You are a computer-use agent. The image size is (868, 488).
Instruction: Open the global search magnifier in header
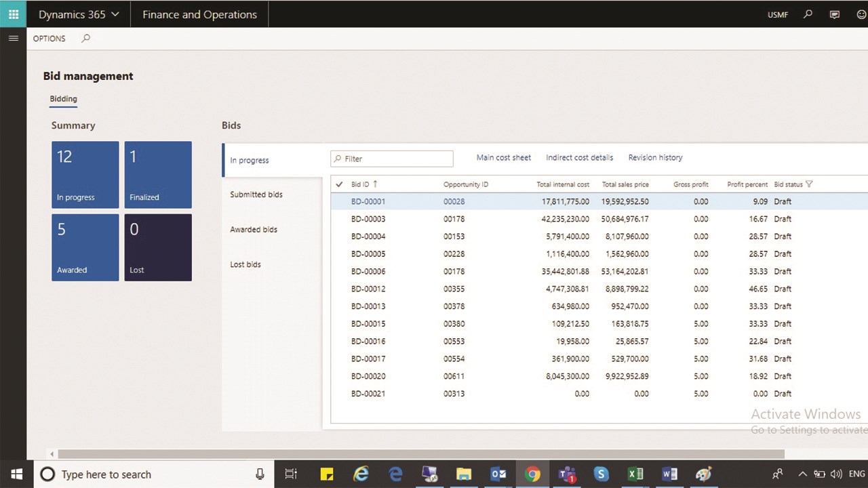pos(808,14)
